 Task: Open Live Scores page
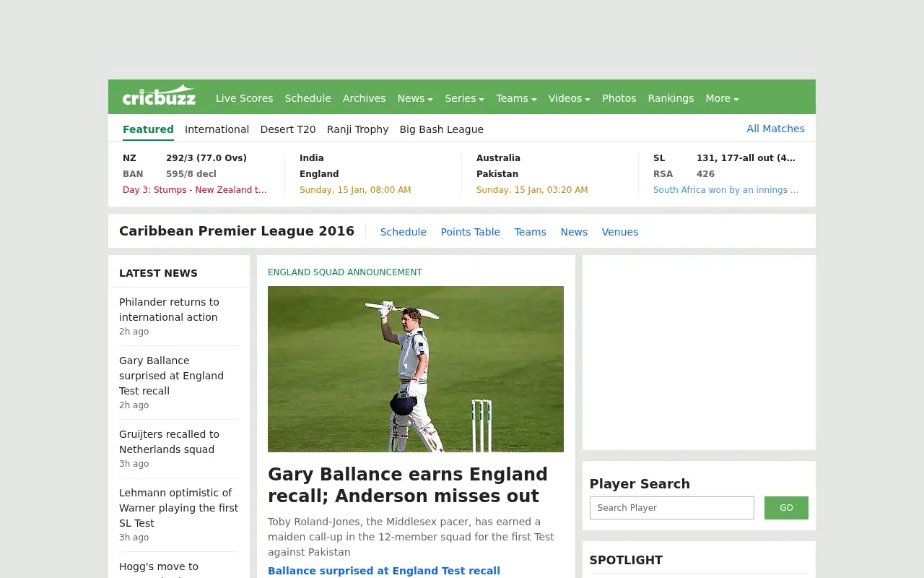click(x=244, y=98)
